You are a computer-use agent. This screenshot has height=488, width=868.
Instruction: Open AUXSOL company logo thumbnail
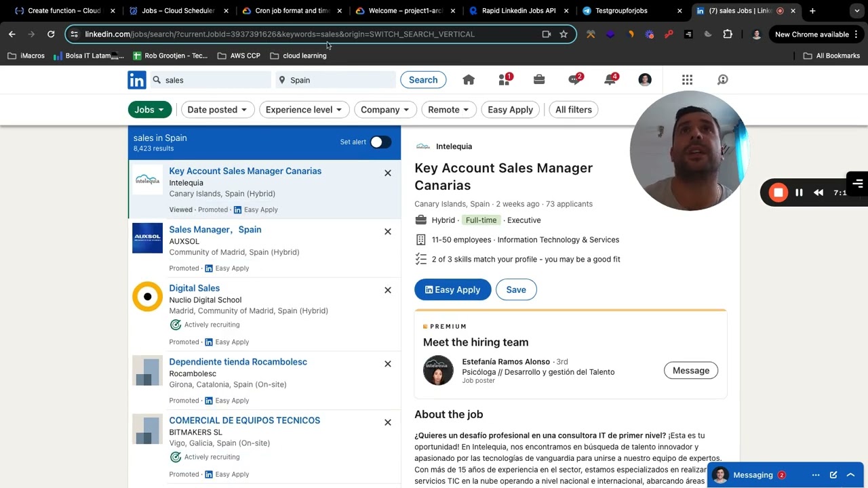147,238
